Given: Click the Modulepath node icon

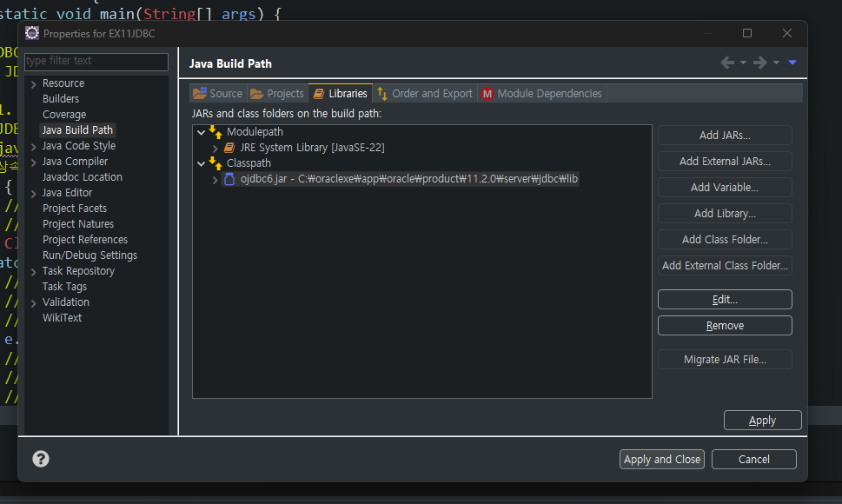Looking at the screenshot, I should 215,131.
